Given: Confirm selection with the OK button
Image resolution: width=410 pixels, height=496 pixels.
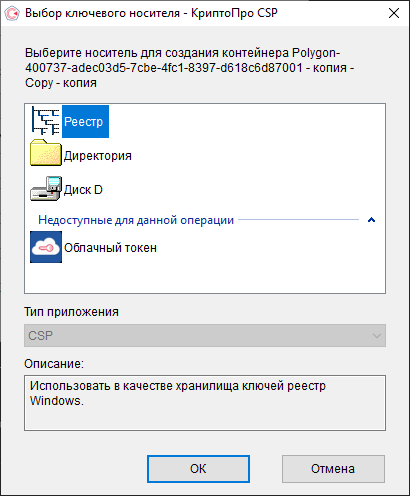Looking at the screenshot, I should tap(198, 469).
